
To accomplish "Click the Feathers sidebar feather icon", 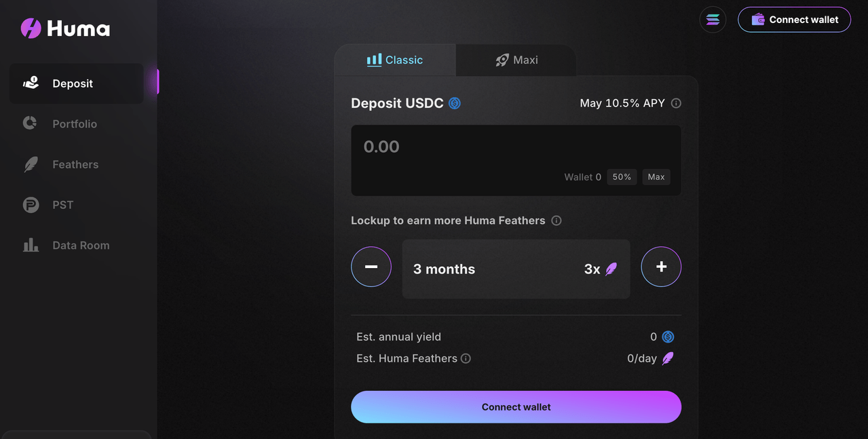I will [31, 164].
